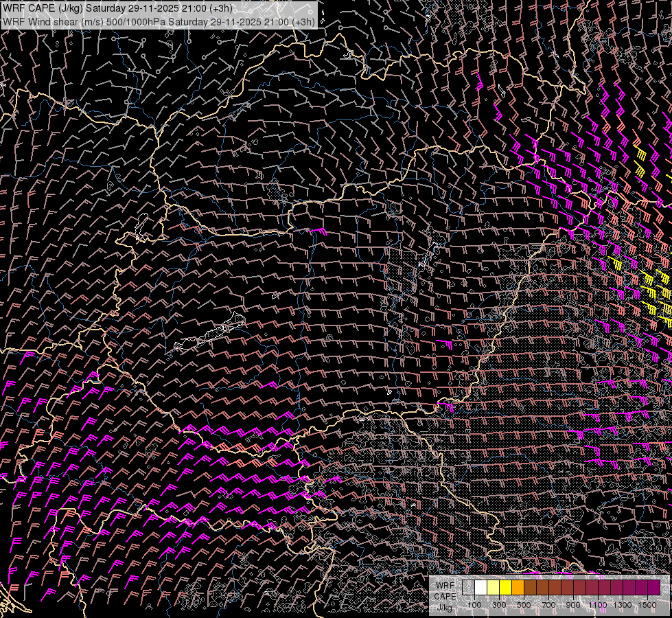Select the 500 value label in legend
Viewport: 672px width, 618px height.
click(524, 605)
